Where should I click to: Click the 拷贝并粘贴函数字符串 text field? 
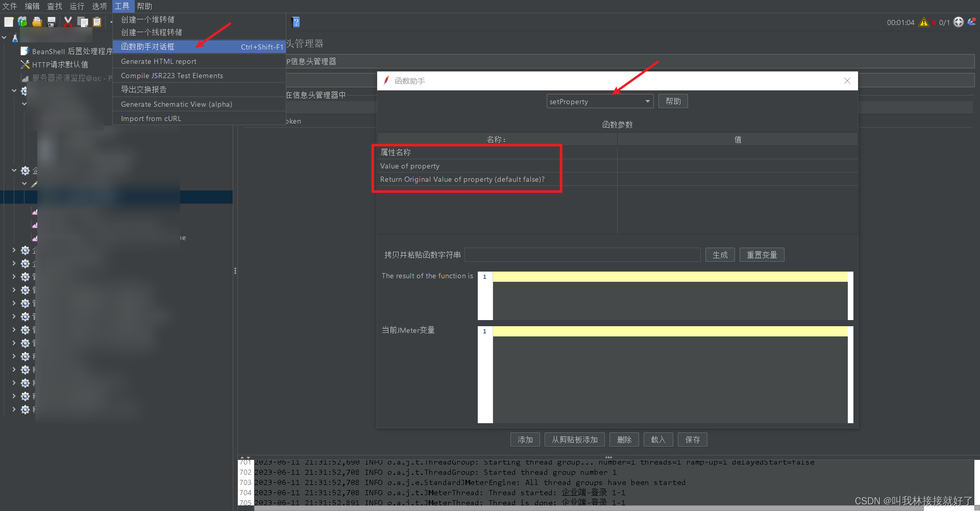point(582,255)
